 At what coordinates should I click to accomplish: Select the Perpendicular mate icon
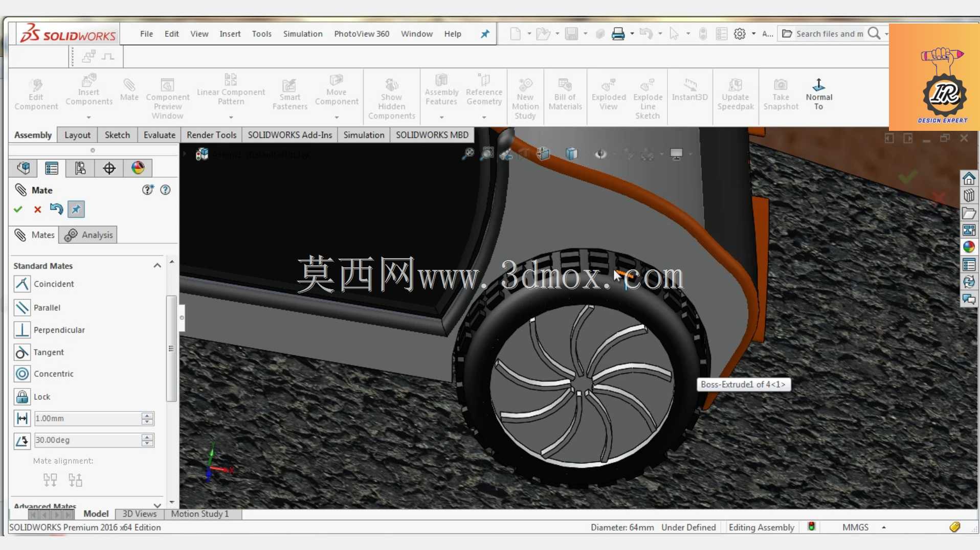pyautogui.click(x=22, y=330)
